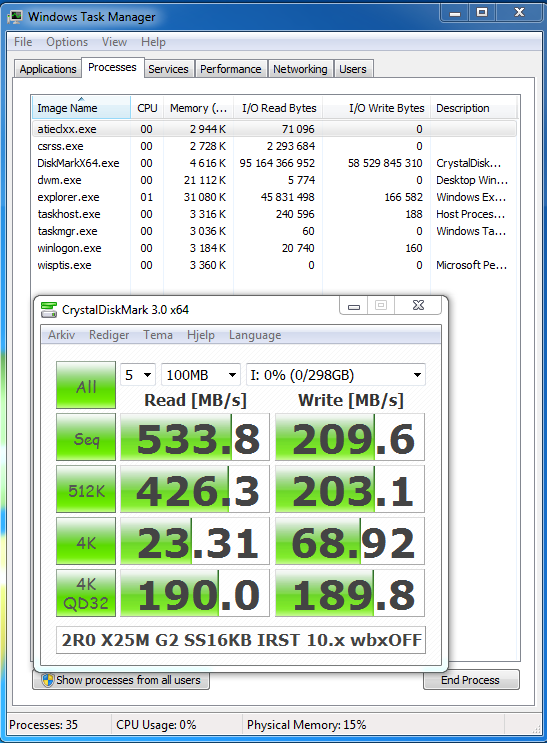Click the CrystalDiskMark title bar icon
This screenshot has width=547, height=743.
tap(48, 310)
